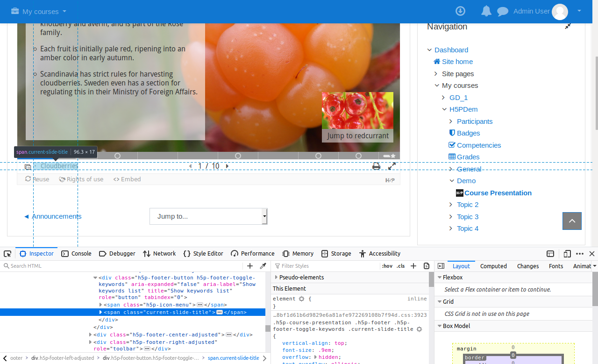Image resolution: width=598 pixels, height=364 pixels.
Task: Click the Navigation block dock icon
Action: click(x=568, y=27)
